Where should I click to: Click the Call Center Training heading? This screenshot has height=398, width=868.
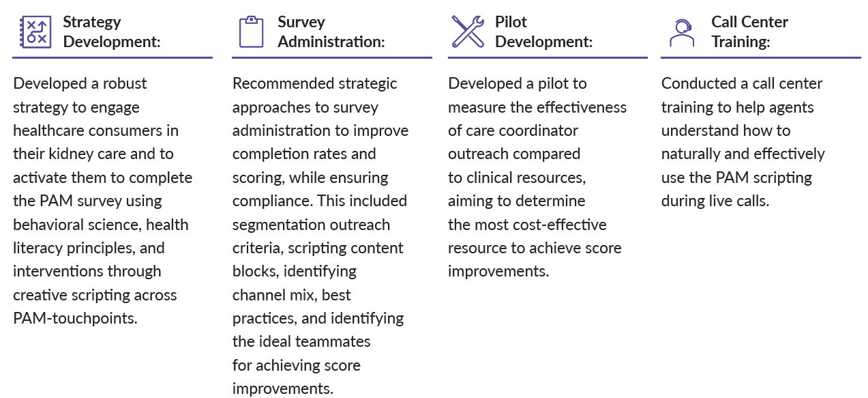point(749,31)
